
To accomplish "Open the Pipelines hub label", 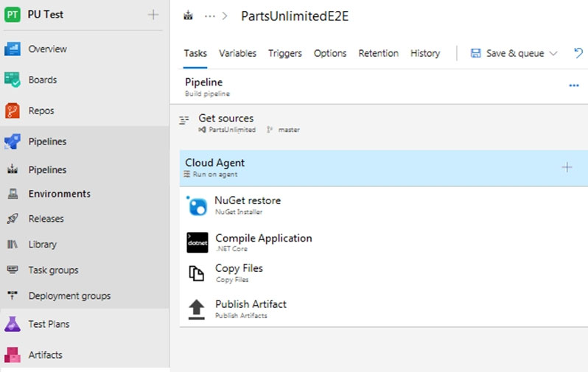I will [x=47, y=141].
